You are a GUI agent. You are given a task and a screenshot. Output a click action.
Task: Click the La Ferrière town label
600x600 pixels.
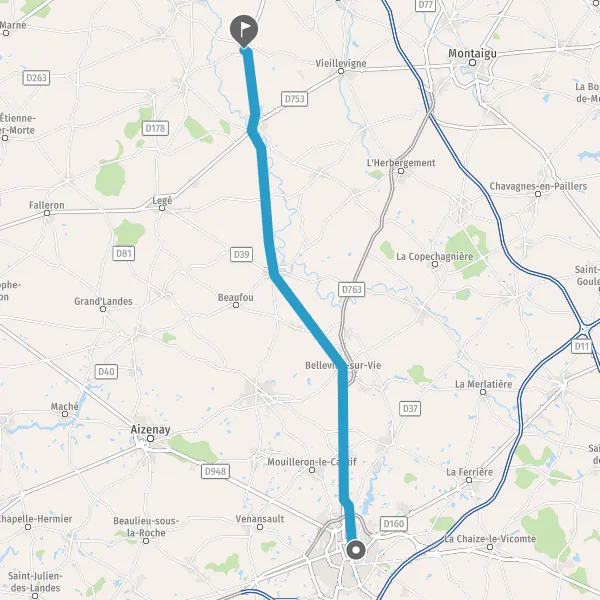coord(470,472)
